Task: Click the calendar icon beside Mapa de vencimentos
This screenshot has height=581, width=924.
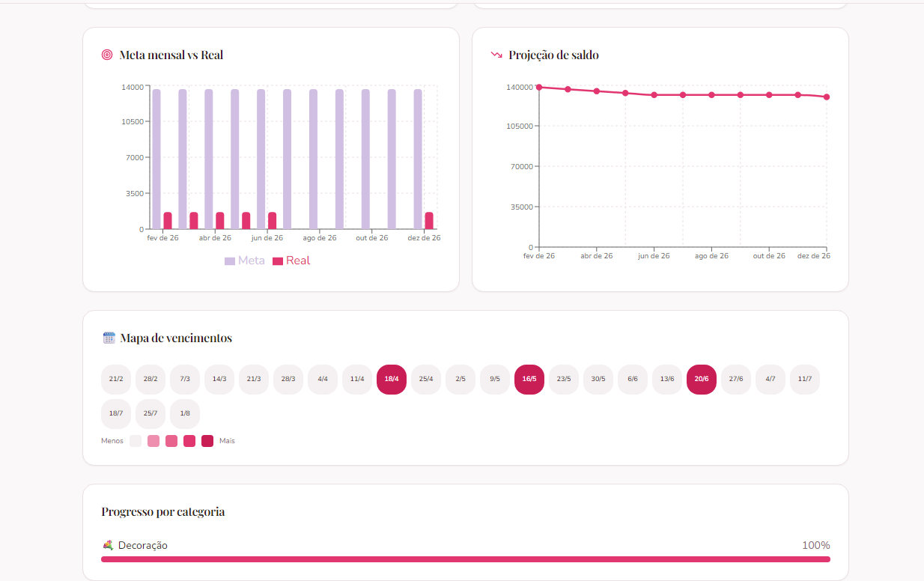Action: tap(109, 338)
